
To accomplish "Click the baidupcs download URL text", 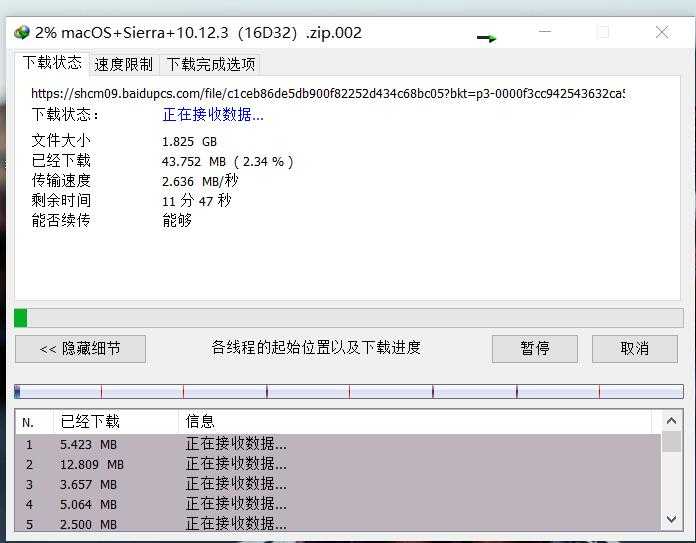I will [x=328, y=93].
